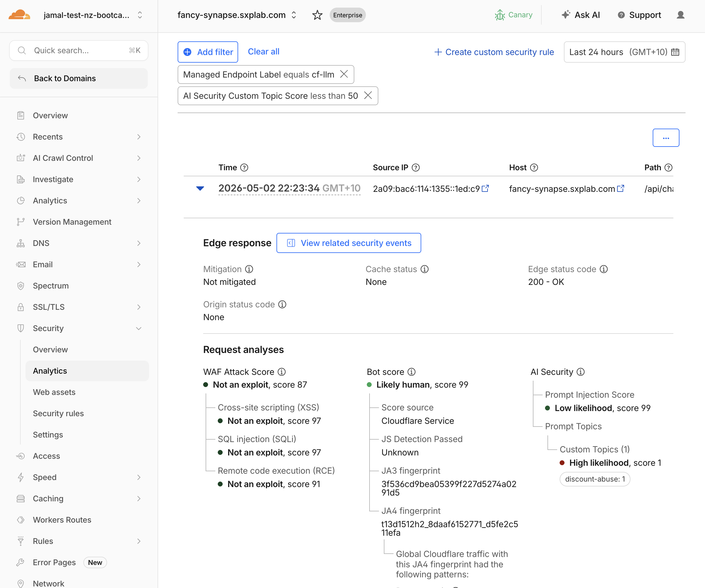Click the JA3 fingerprint value

coord(449,488)
